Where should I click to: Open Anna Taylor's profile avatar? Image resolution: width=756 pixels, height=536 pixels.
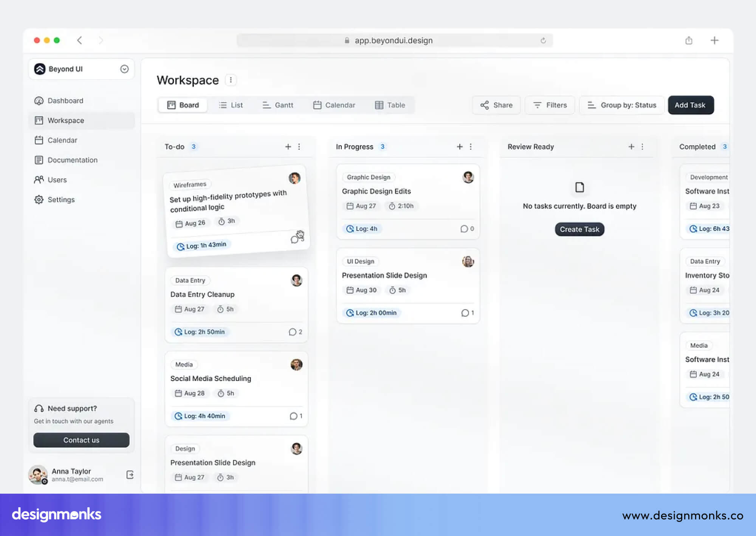click(39, 475)
